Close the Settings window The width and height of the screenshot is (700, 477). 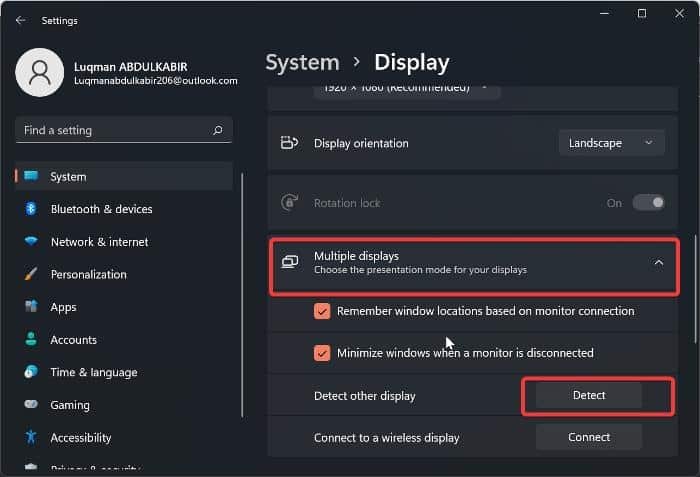(679, 14)
